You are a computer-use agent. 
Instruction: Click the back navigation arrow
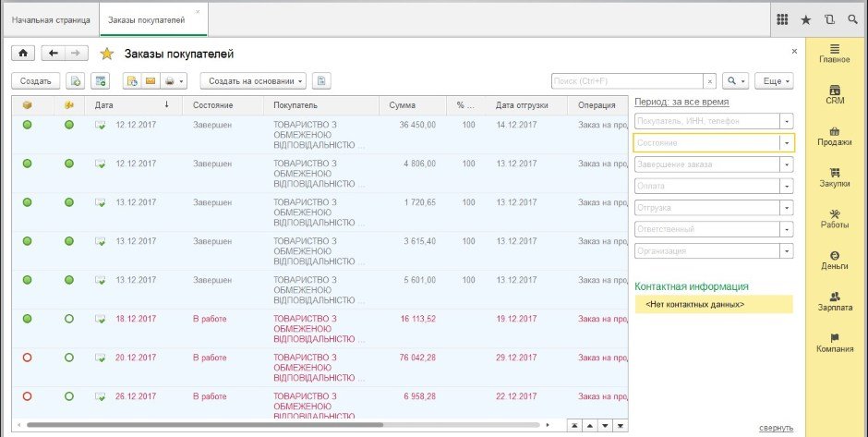[54, 54]
